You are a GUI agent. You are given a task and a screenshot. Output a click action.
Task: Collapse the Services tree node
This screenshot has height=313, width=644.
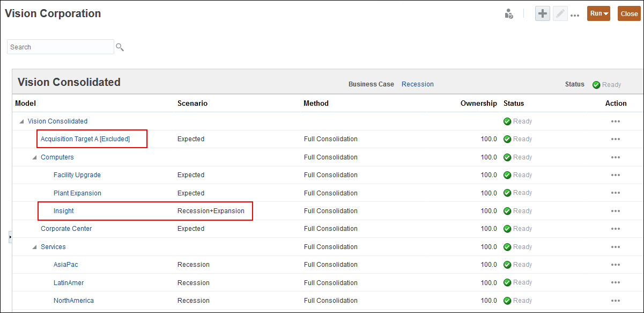[34, 247]
